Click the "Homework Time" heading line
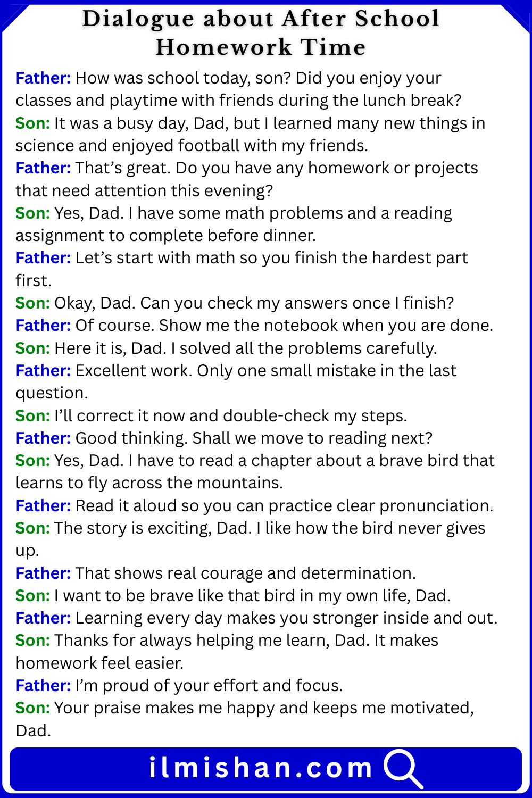The image size is (532, 798). [261, 48]
